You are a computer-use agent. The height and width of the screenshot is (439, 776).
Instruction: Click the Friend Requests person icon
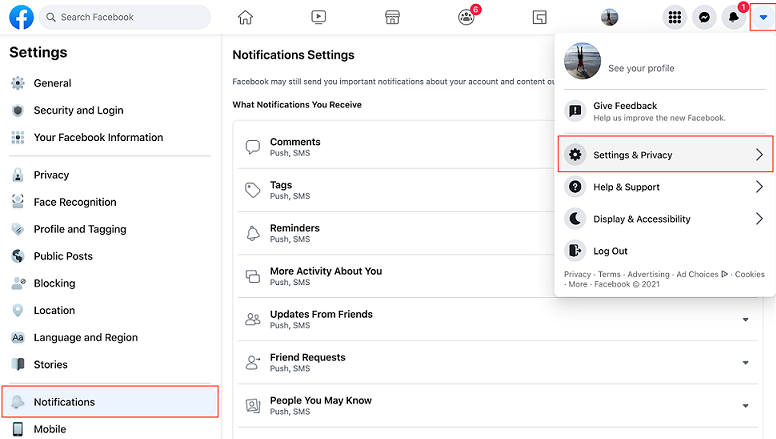pos(253,362)
